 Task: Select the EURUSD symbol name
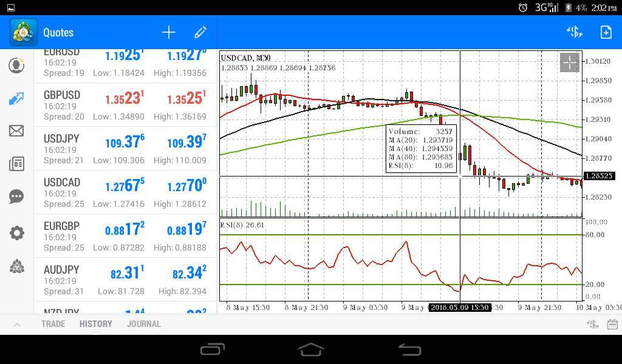(61, 53)
